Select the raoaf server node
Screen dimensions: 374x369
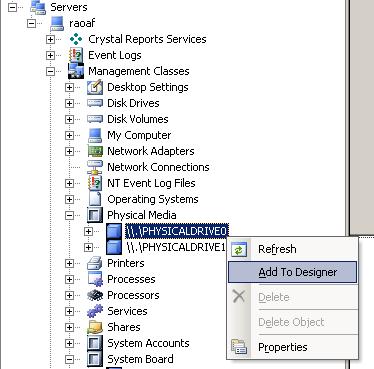[82, 23]
